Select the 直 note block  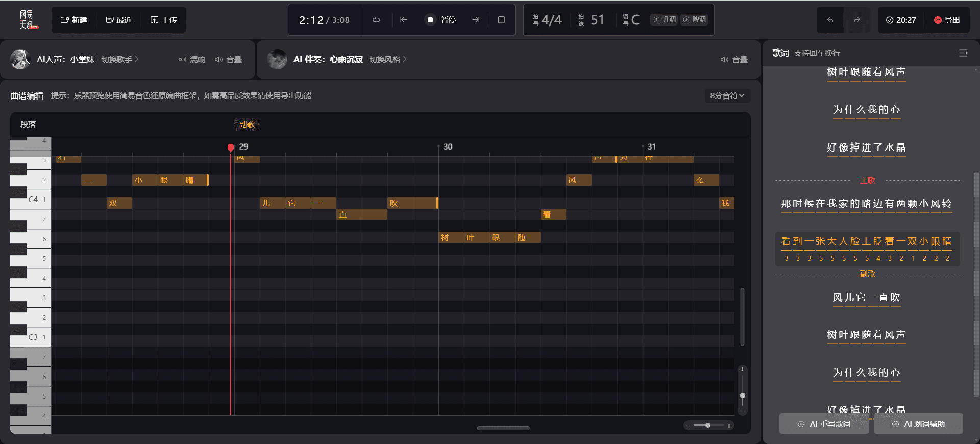tap(362, 215)
